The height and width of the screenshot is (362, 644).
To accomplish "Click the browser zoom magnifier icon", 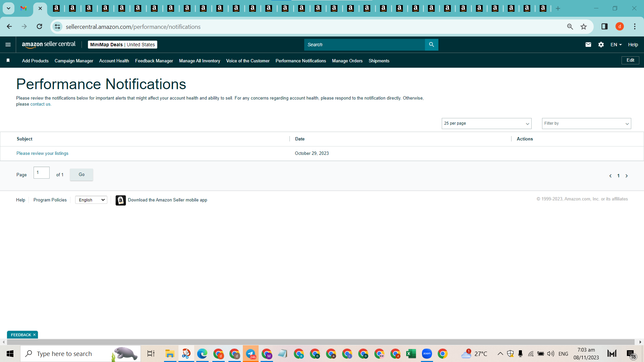I will pyautogui.click(x=570, y=26).
